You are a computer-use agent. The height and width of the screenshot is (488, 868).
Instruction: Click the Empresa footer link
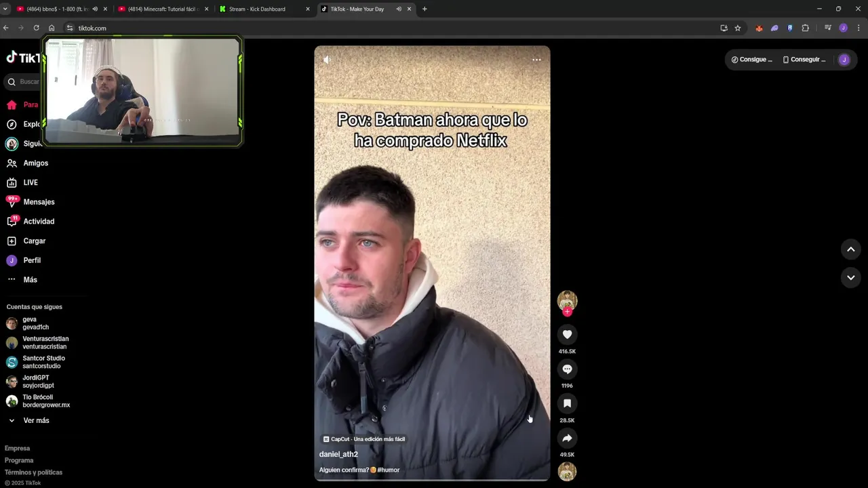coord(17,448)
